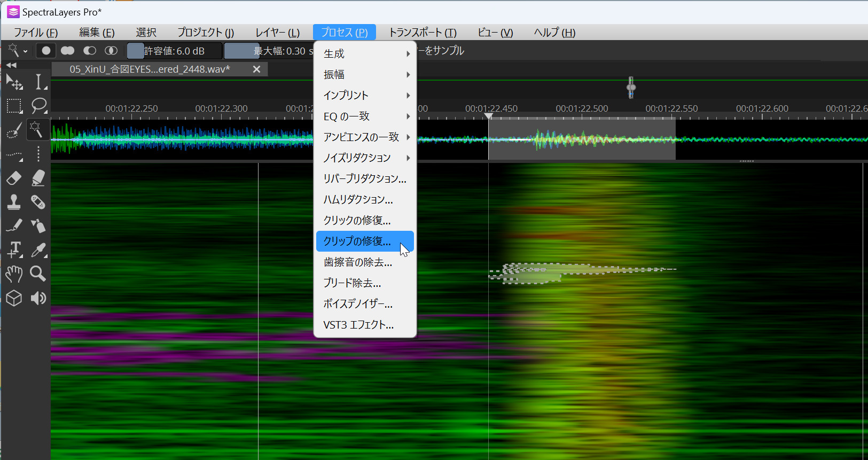Select the Eyedropper tool
This screenshot has width=868, height=460.
pyautogui.click(x=39, y=250)
